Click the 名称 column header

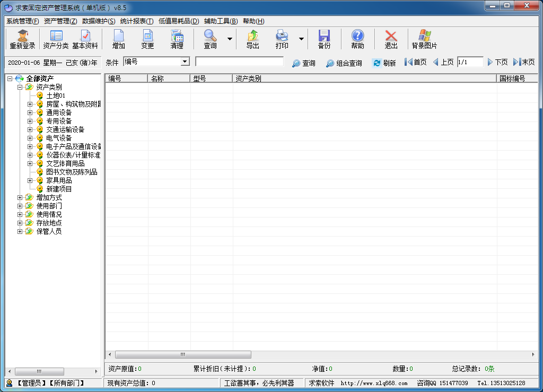pyautogui.click(x=169, y=79)
